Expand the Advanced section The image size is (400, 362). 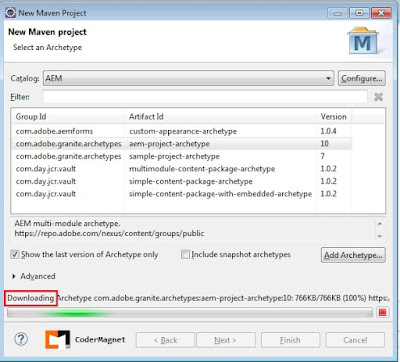(x=14, y=276)
